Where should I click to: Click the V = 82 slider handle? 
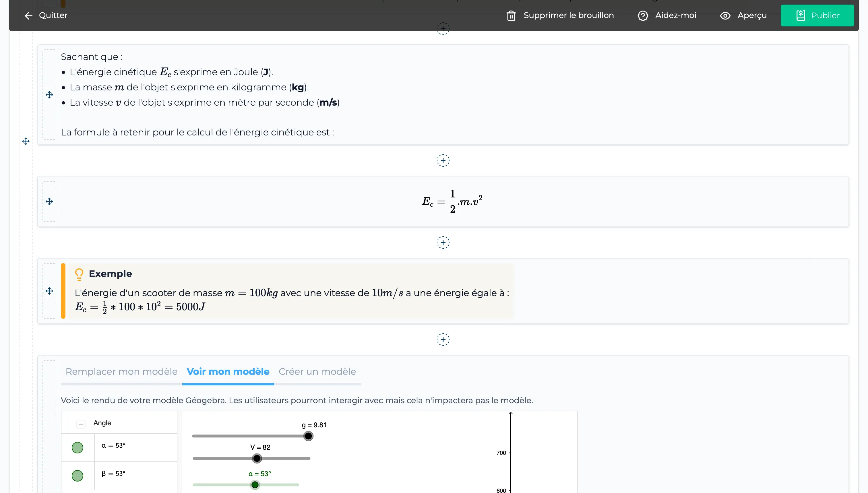click(x=257, y=458)
